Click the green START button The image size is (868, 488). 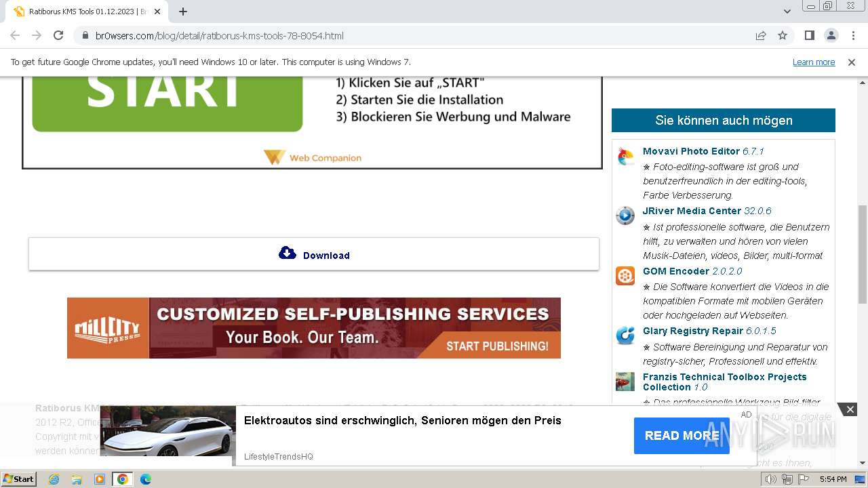pyautogui.click(x=167, y=104)
